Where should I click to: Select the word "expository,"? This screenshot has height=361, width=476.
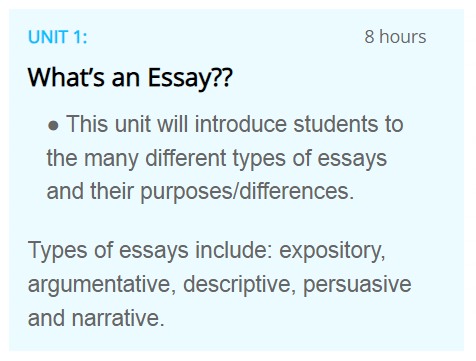click(x=332, y=251)
